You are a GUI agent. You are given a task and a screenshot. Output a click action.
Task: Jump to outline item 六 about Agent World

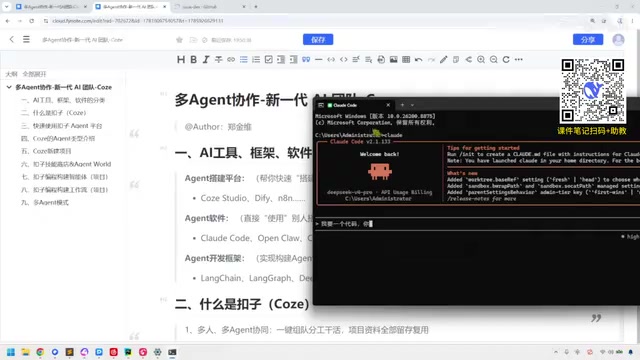(x=66, y=164)
